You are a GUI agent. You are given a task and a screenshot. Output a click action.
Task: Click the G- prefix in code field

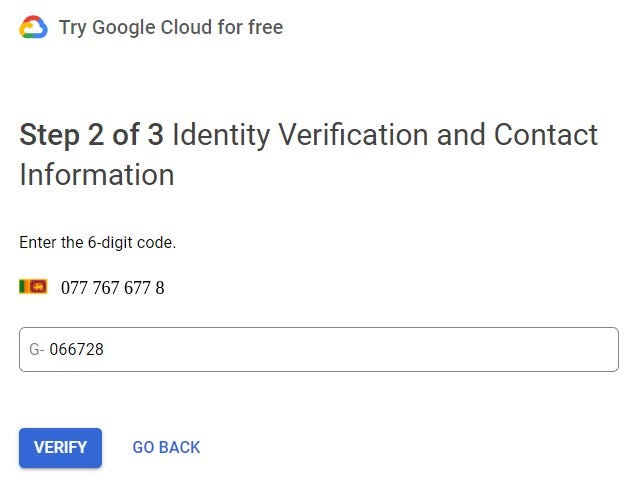pos(36,350)
